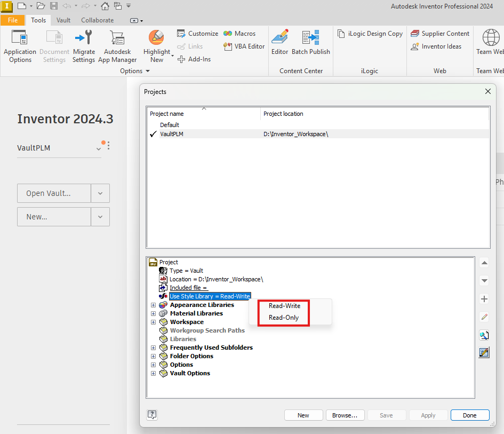The height and width of the screenshot is (434, 504).
Task: Expand the Options tree node
Action: click(x=153, y=365)
